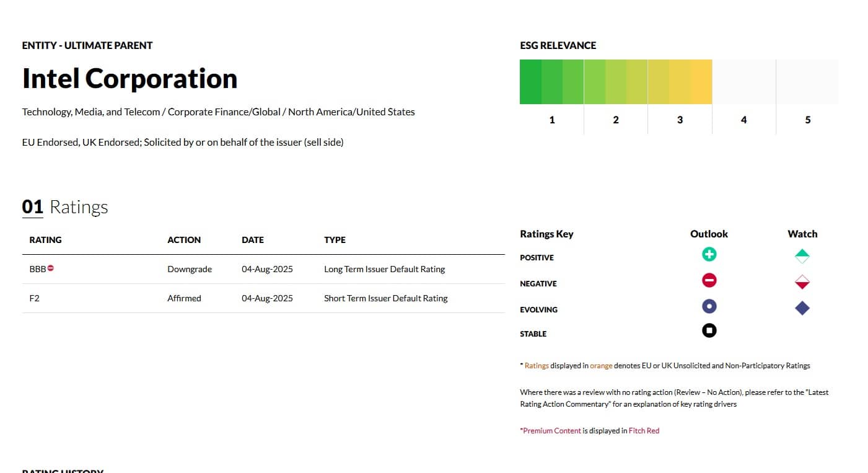
Task: Select ESG relevance level 1 segment
Action: pos(551,82)
